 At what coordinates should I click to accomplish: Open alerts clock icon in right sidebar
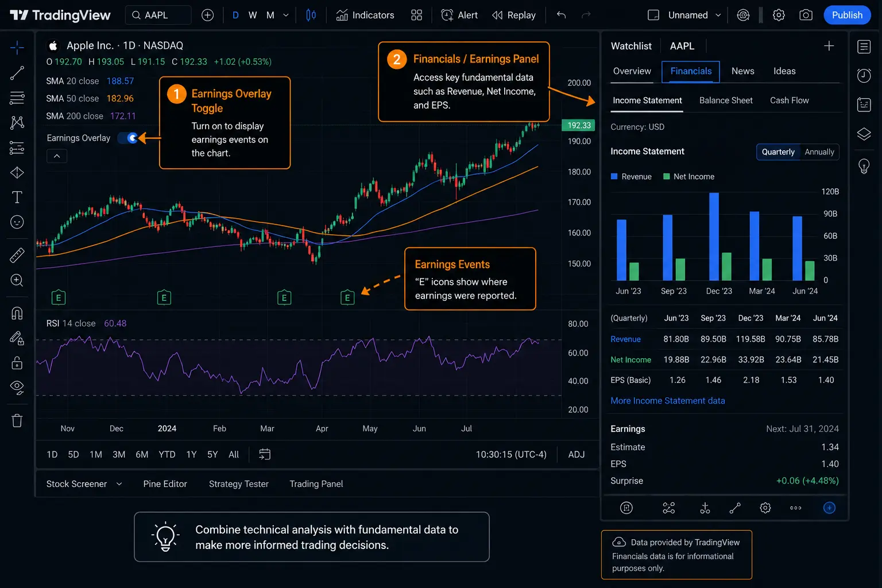click(x=864, y=75)
